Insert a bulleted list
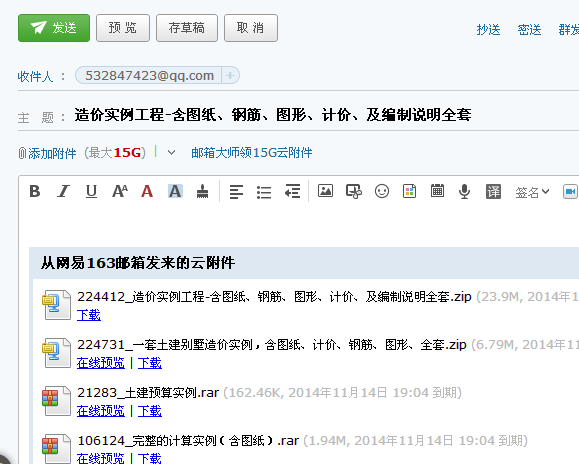 pyautogui.click(x=264, y=192)
